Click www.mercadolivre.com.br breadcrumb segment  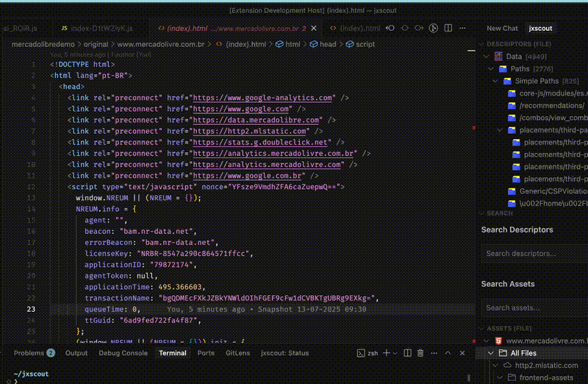click(x=161, y=44)
